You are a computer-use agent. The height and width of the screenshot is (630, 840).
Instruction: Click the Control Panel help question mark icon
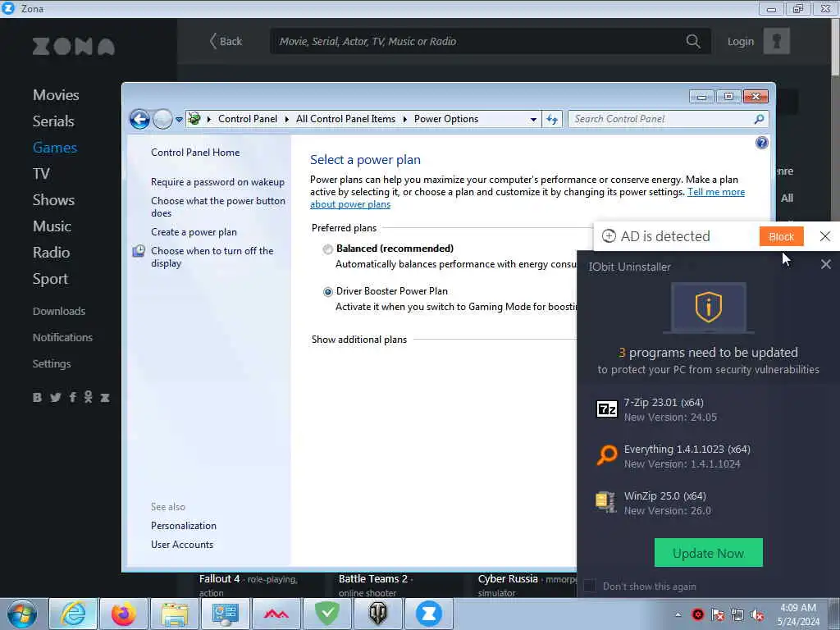[761, 143]
